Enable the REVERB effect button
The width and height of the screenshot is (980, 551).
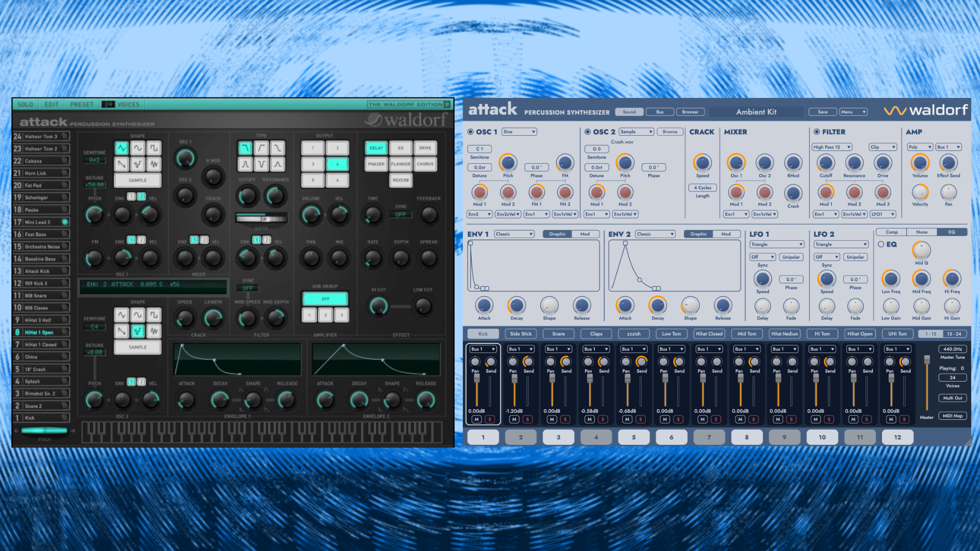(x=401, y=180)
